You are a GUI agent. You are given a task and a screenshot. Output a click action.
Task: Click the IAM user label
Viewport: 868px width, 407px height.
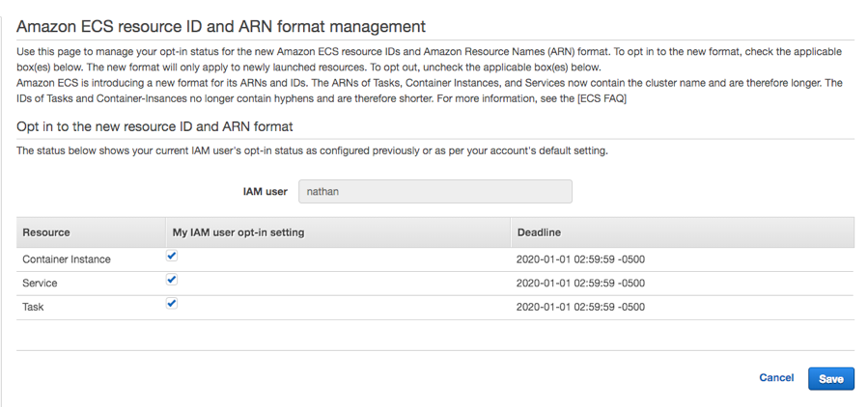coord(266,192)
